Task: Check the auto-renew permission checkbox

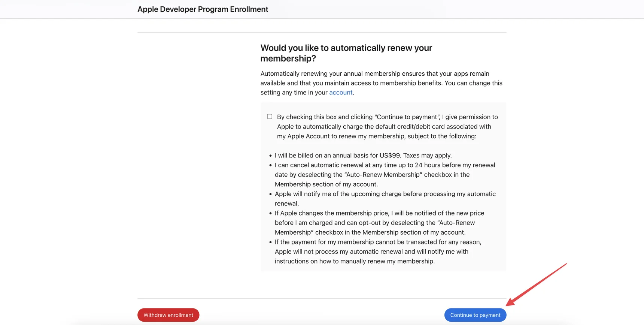Action: (270, 117)
